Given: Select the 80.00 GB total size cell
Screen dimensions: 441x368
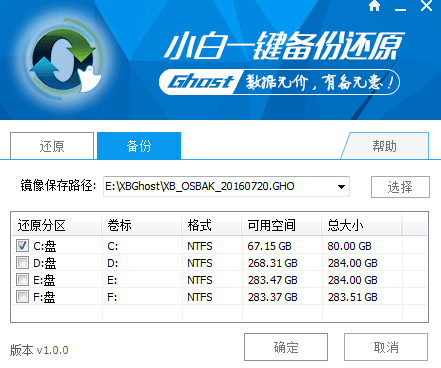Looking at the screenshot, I should (x=349, y=246).
